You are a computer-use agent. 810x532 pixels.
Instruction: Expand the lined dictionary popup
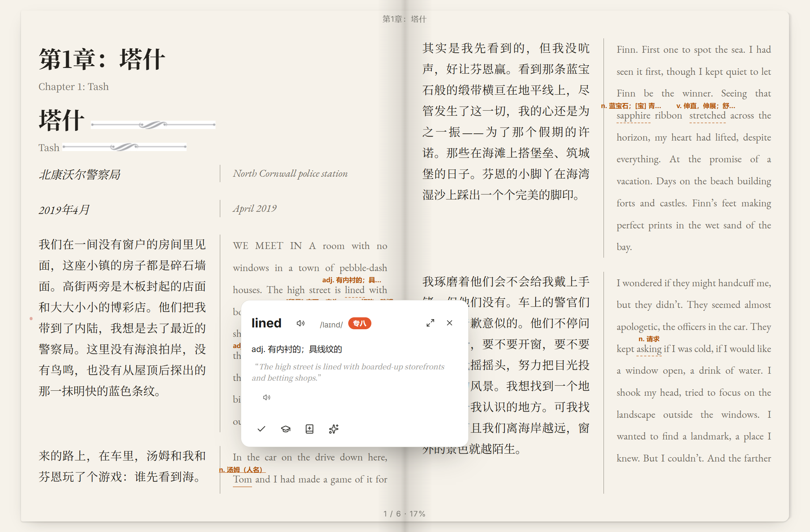tap(430, 323)
